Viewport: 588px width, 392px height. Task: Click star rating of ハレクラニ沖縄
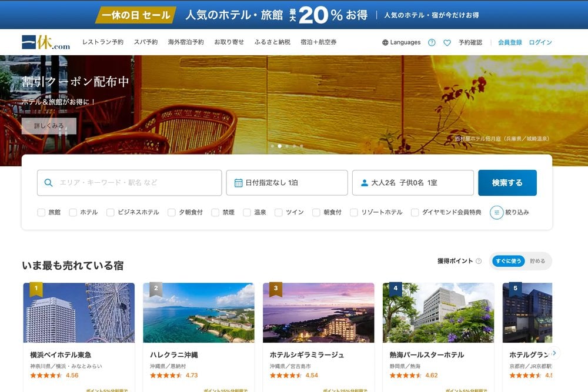pos(166,376)
